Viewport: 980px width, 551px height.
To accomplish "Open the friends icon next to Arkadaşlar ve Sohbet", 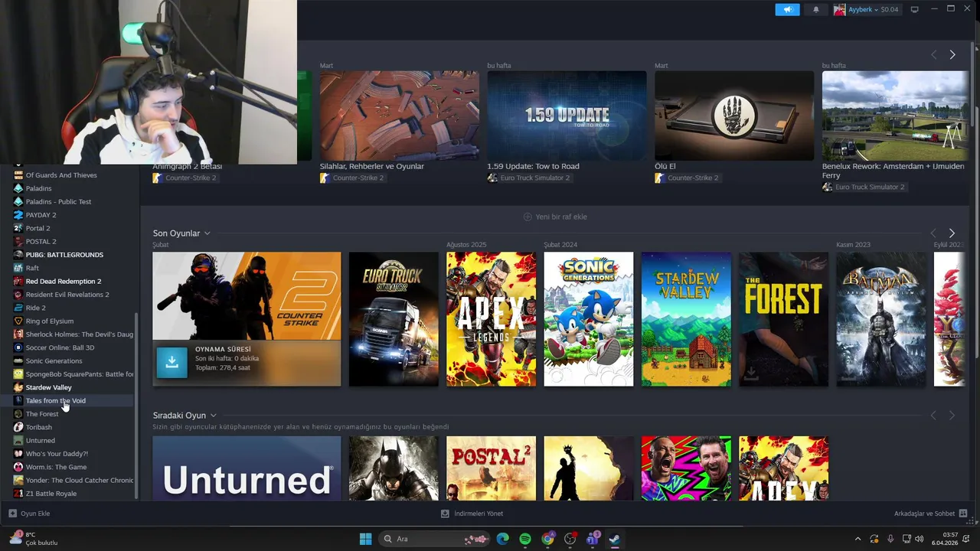I will click(963, 514).
